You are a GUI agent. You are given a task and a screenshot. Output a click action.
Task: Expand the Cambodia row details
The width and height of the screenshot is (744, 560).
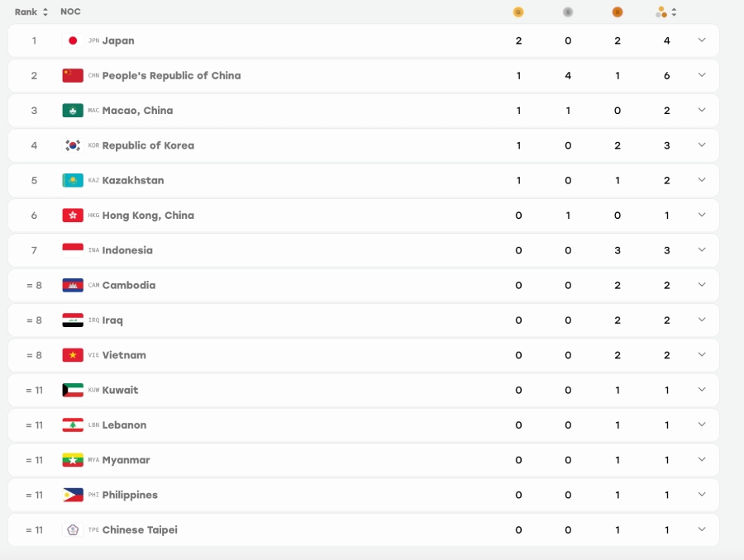point(702,285)
